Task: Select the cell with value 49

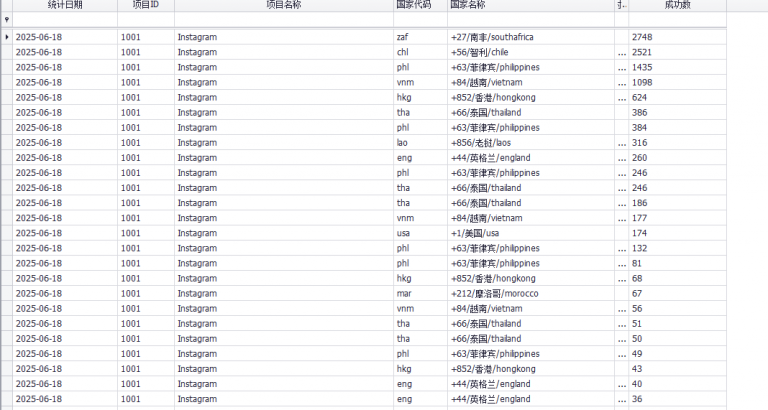Action: click(678, 354)
